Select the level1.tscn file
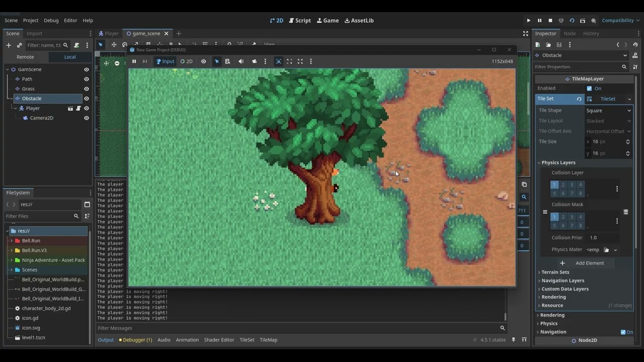Screen dimensions: 644x362 [33, 338]
